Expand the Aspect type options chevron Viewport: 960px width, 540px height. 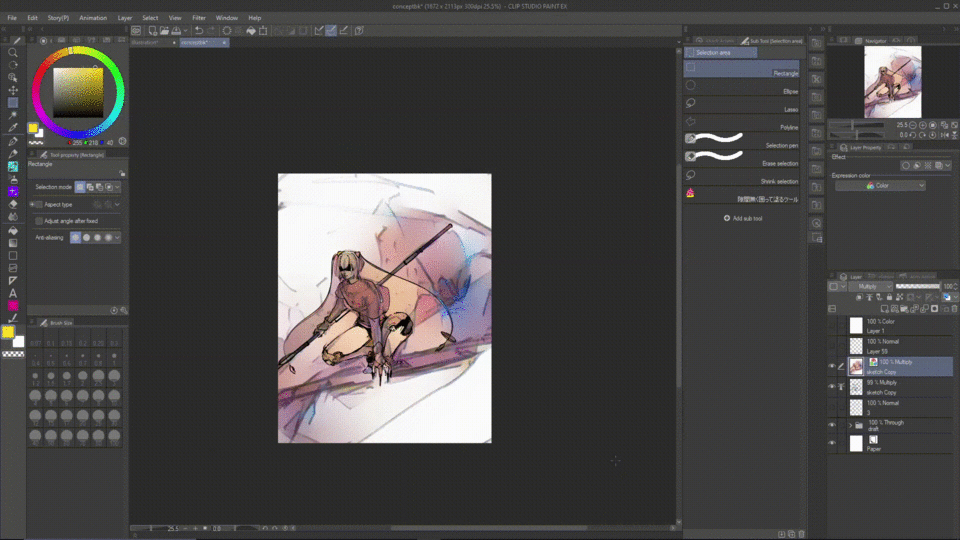pos(117,204)
